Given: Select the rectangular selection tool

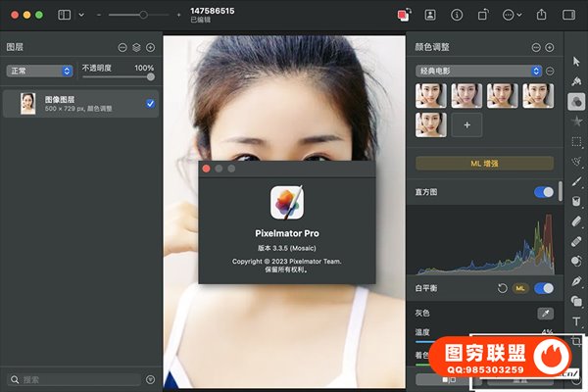Looking at the screenshot, I should click(576, 141).
